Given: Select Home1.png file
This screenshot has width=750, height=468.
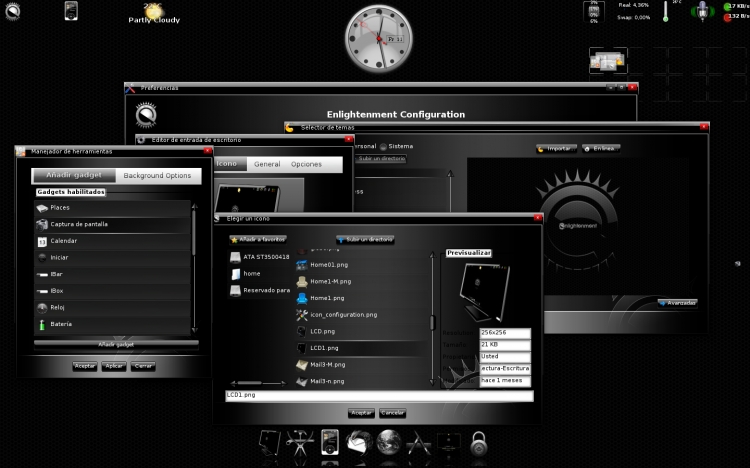Looking at the screenshot, I should pos(361,298).
